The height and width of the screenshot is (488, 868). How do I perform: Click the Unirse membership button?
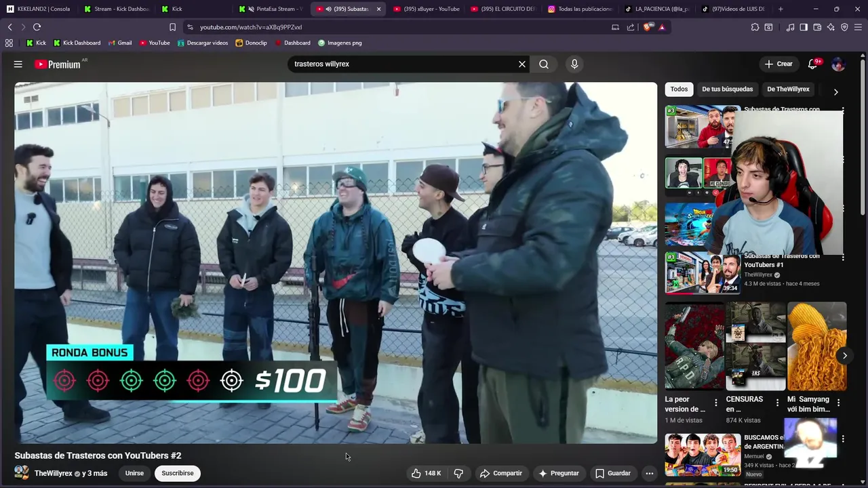[134, 473]
